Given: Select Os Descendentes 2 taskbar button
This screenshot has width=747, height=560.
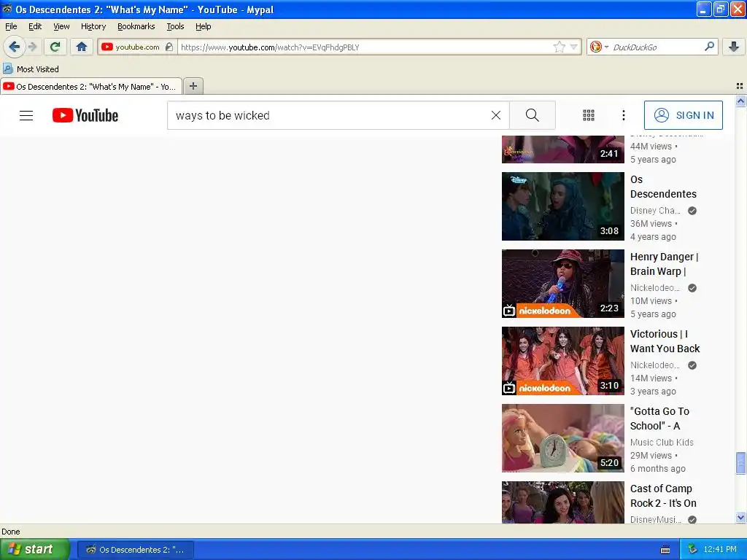Looking at the screenshot, I should tap(135, 550).
